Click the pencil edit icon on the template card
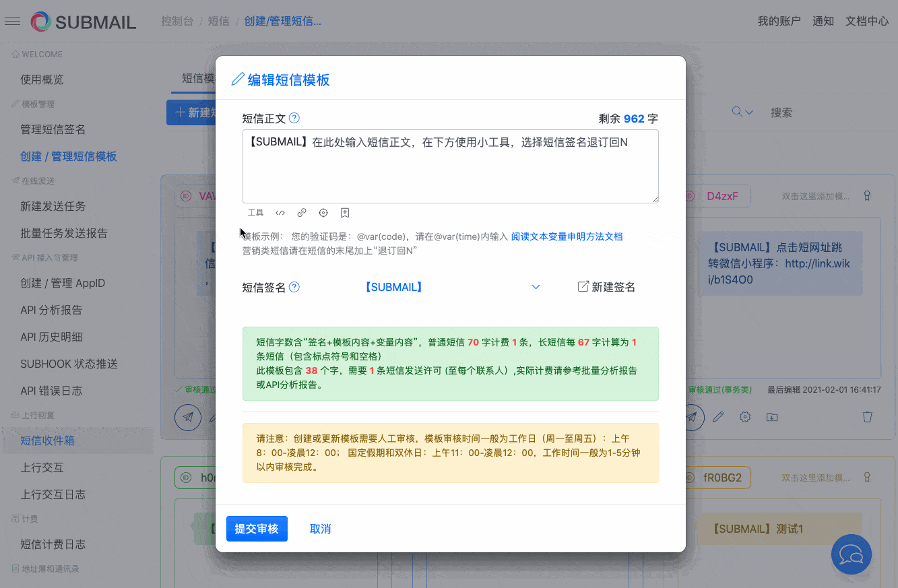Screen dimensions: 898x588 718,416
